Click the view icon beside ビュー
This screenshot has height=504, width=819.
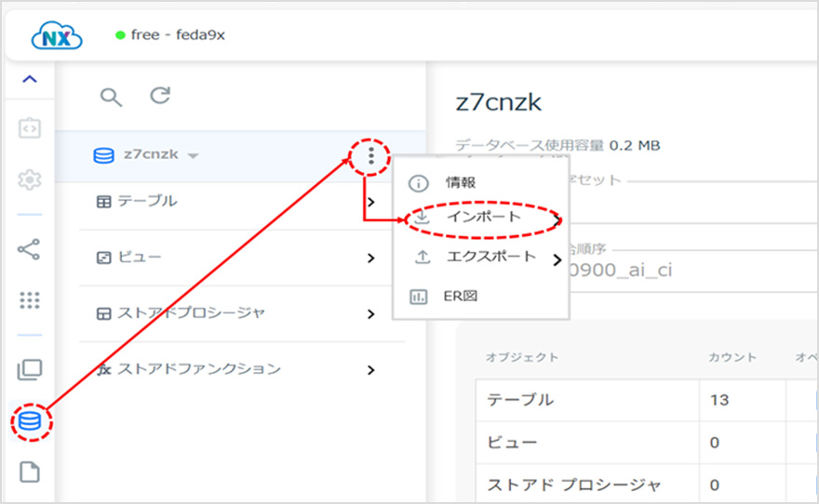104,258
